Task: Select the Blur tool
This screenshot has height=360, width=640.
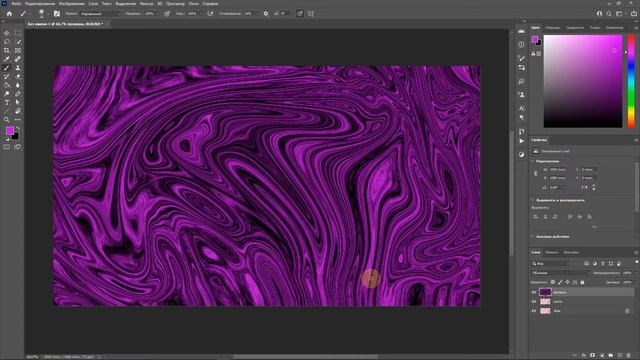Action: (18, 85)
